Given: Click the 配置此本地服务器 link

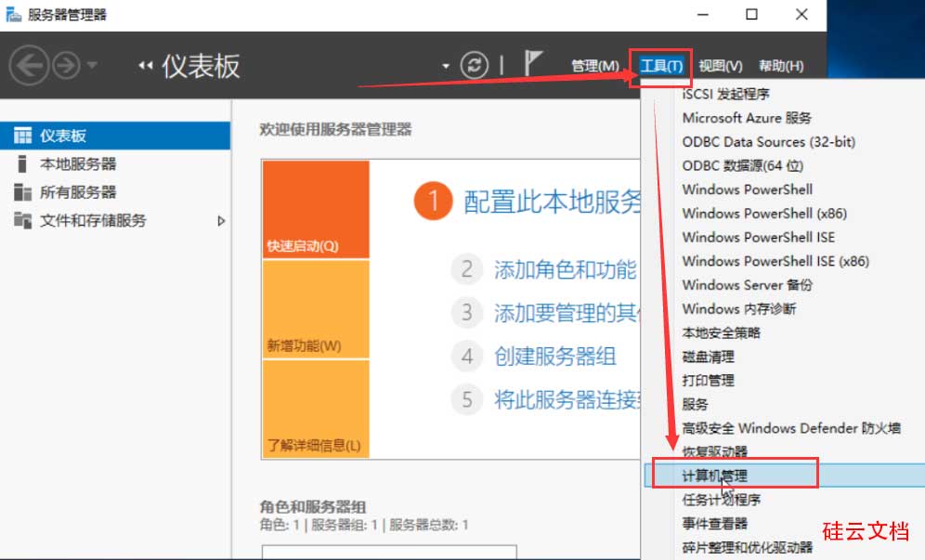Looking at the screenshot, I should click(x=552, y=202).
